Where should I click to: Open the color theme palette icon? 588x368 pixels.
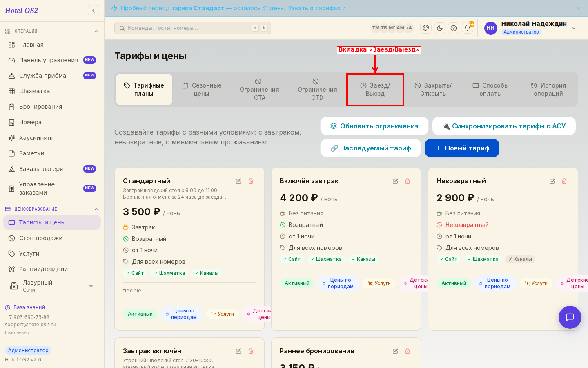[x=426, y=28]
